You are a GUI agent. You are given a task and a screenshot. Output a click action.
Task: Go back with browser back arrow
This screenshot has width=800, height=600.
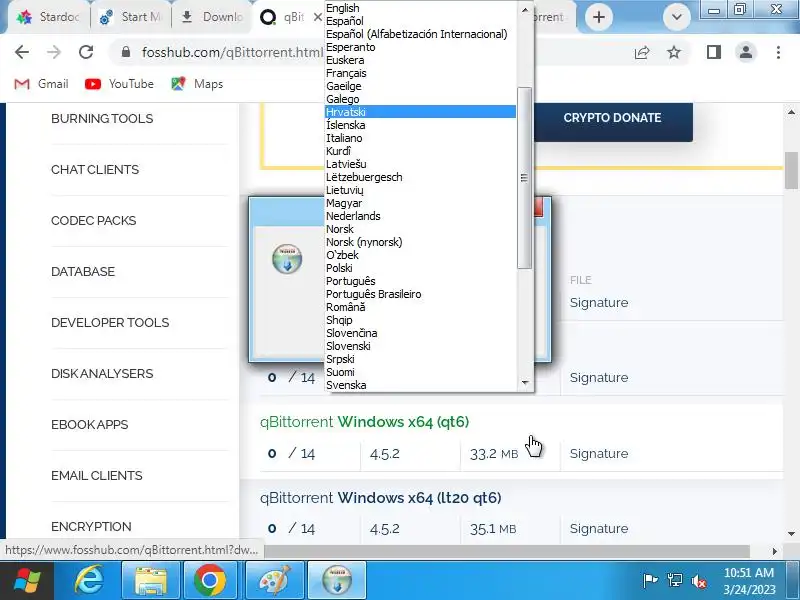point(22,52)
